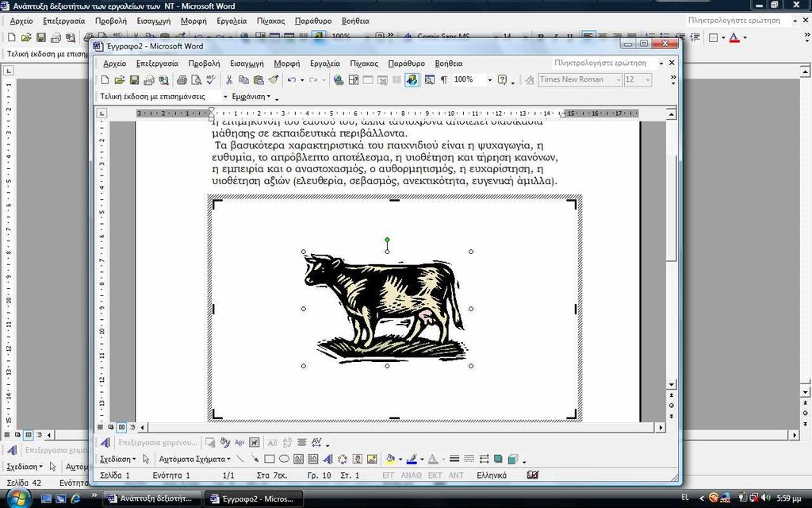Insert a picture from file
The width and height of the screenshot is (812, 508).
pos(372,460)
